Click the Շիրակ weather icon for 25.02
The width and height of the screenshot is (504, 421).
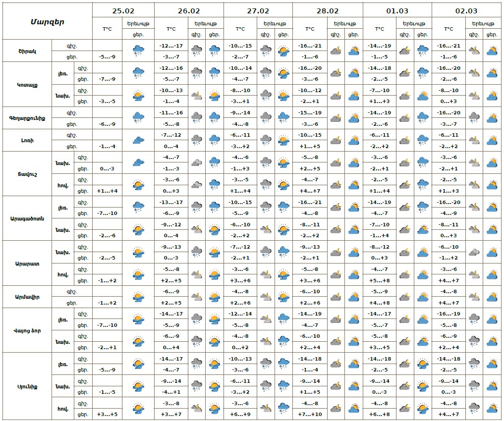pyautogui.click(x=138, y=51)
